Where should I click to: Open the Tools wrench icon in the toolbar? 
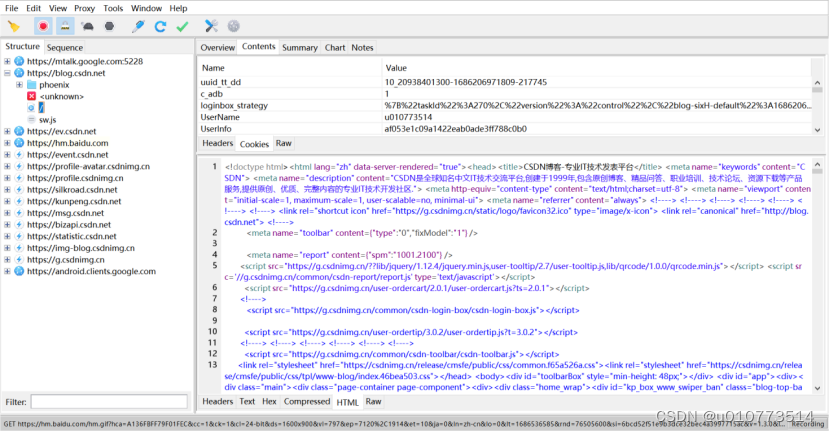pyautogui.click(x=211, y=26)
